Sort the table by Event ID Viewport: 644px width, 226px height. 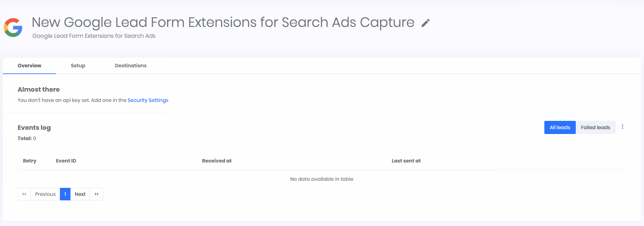(66, 161)
